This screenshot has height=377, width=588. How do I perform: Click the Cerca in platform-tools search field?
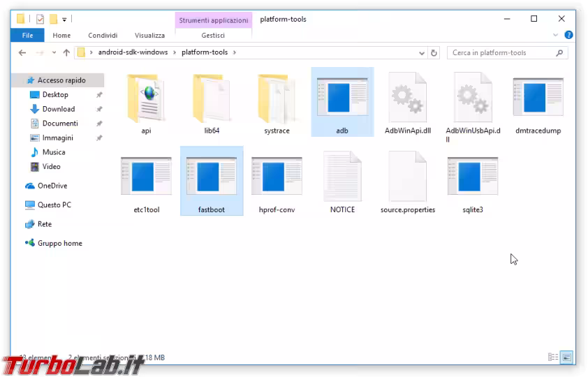pos(508,53)
